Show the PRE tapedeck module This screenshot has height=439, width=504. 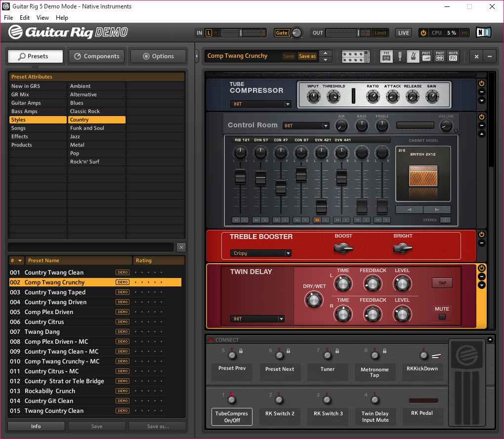pos(386,56)
